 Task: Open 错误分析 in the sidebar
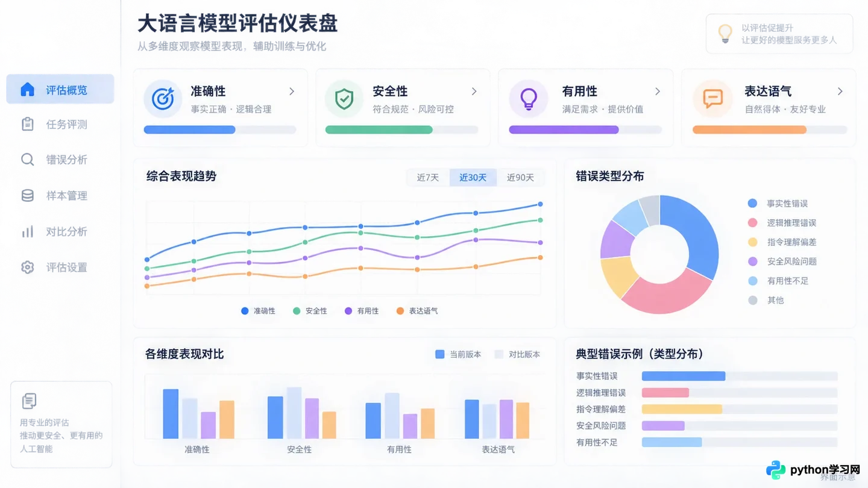tap(60, 160)
